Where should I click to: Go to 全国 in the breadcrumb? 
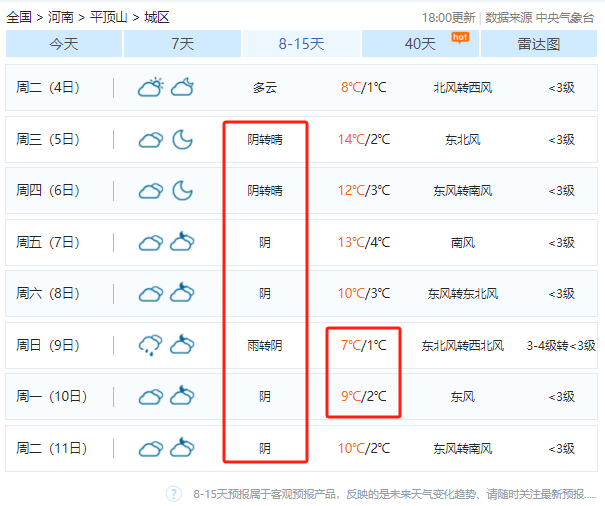click(x=19, y=17)
